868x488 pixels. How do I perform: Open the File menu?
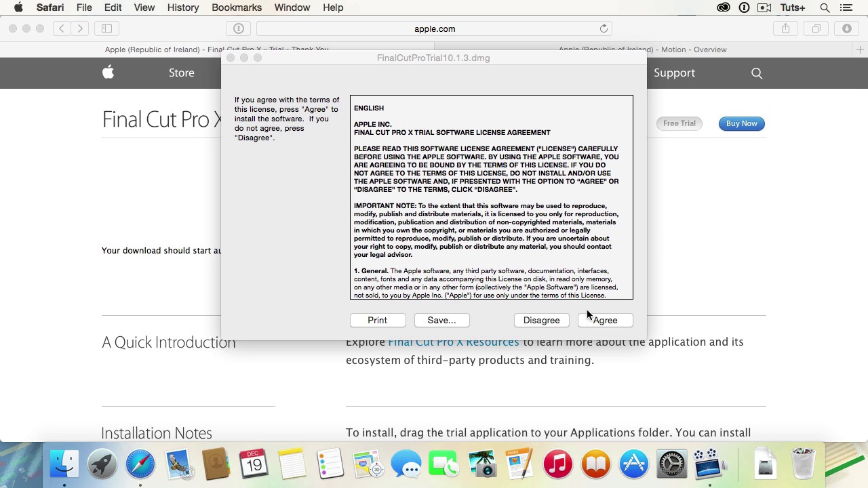pos(84,7)
